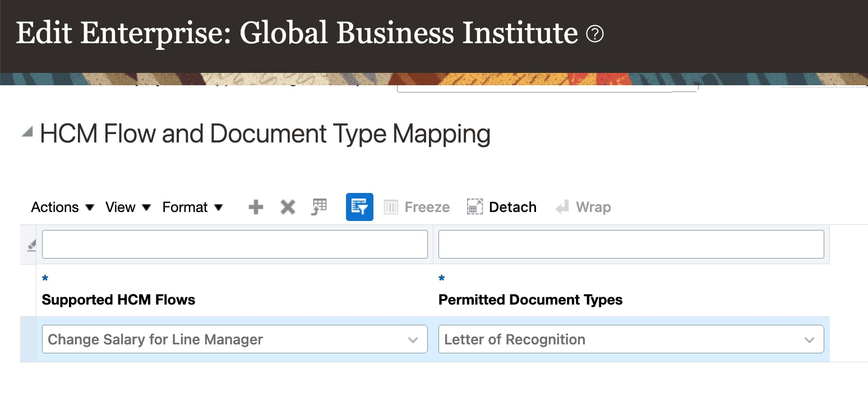Select the row header of the highlighted table row

coord(28,340)
